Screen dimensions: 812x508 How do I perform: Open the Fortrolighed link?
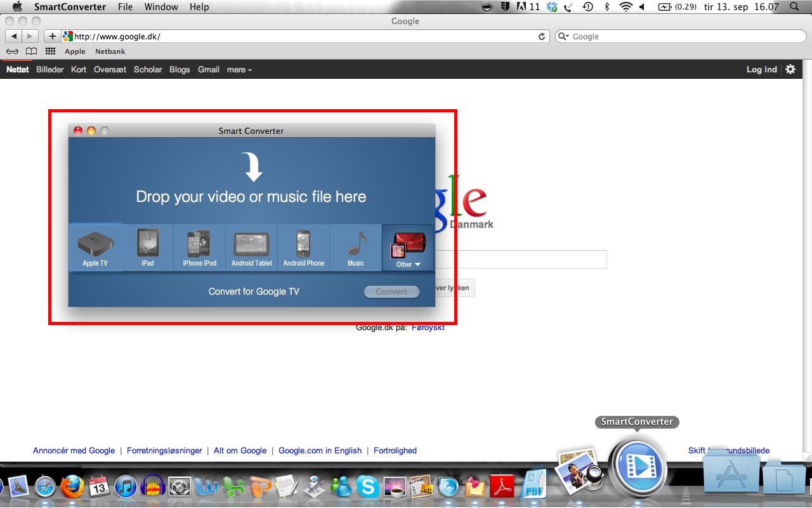(x=395, y=450)
